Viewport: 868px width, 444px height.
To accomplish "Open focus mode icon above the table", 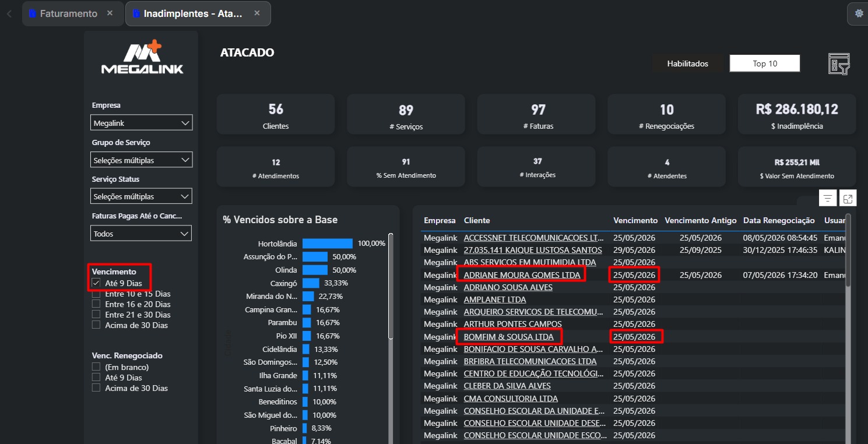I will click(x=848, y=198).
